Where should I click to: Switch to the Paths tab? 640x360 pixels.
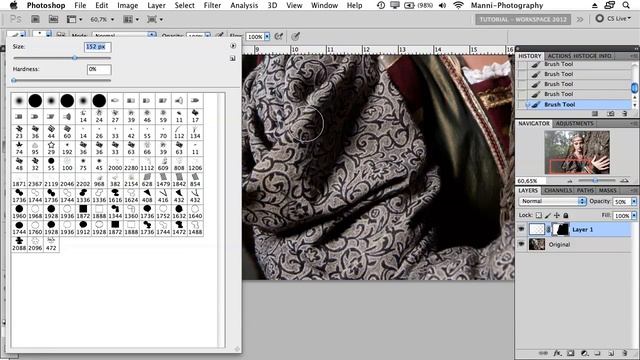(x=585, y=191)
